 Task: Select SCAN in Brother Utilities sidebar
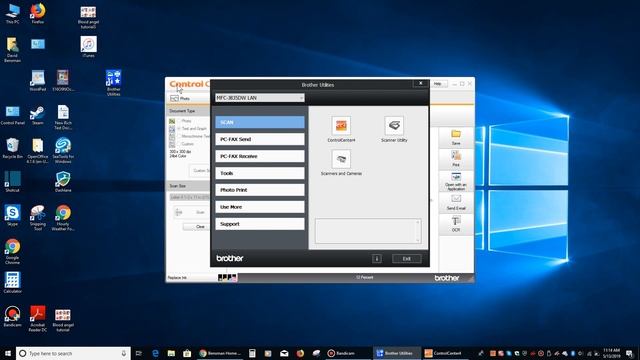tap(260, 122)
